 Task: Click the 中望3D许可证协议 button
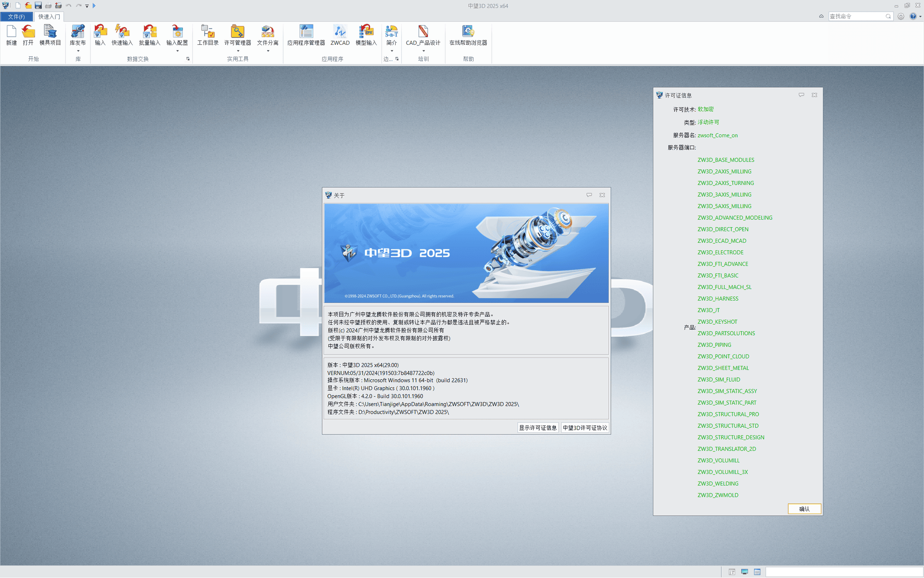[x=585, y=428]
